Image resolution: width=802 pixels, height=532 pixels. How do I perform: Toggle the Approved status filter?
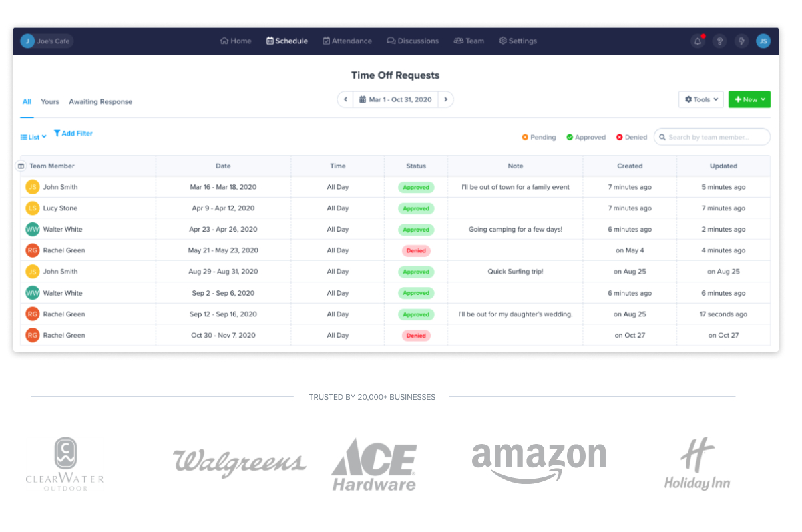pos(586,137)
